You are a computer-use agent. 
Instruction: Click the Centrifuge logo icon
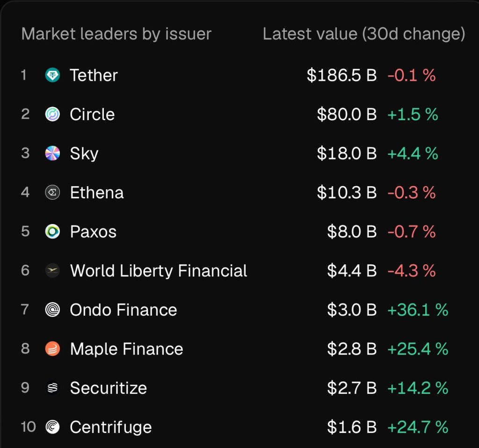tap(52, 427)
